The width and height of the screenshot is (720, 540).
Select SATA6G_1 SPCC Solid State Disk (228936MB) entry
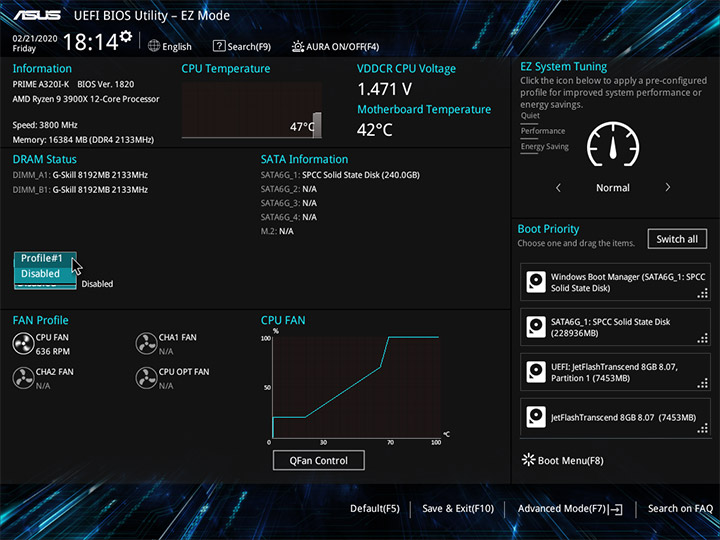coord(615,327)
